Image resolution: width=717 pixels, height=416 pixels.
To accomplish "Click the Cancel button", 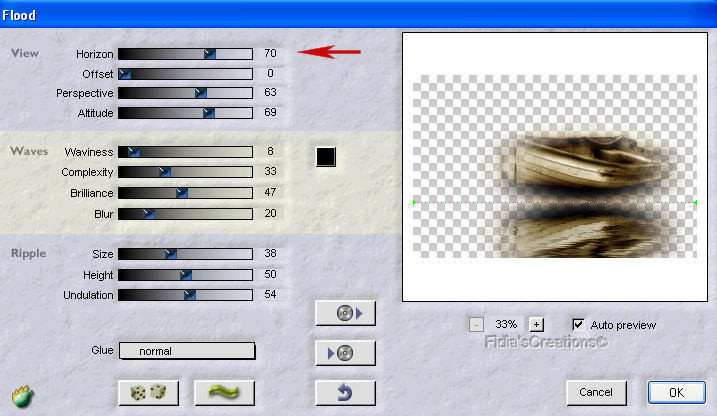I will 596,392.
